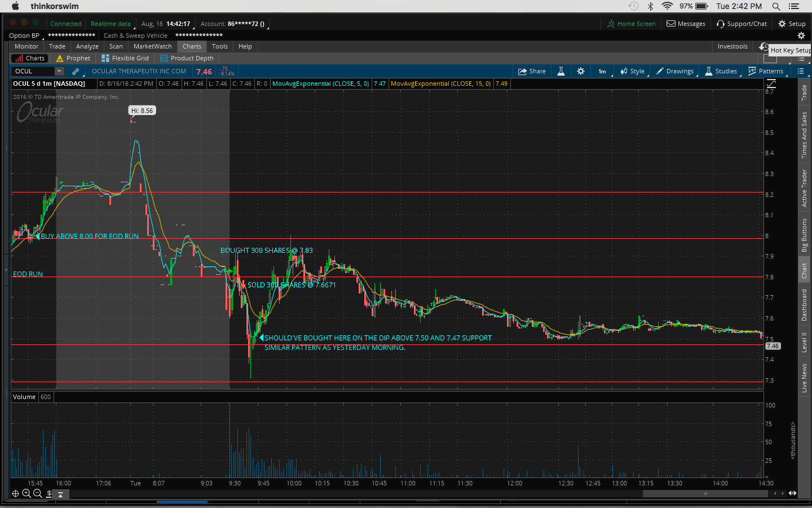Open the Setup menu
Viewport: 812px width, 508px height.
792,24
